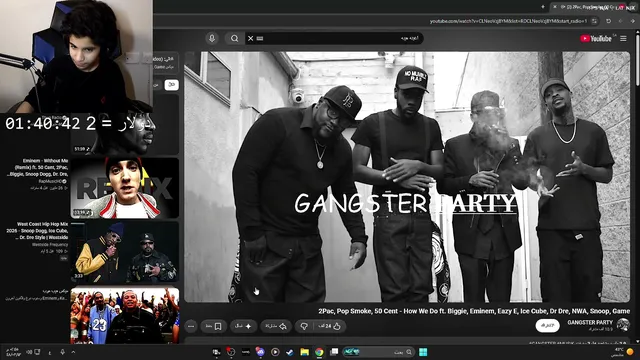The image size is (640, 360).
Task: Open a new browser tab with plus
Action: point(543,7)
